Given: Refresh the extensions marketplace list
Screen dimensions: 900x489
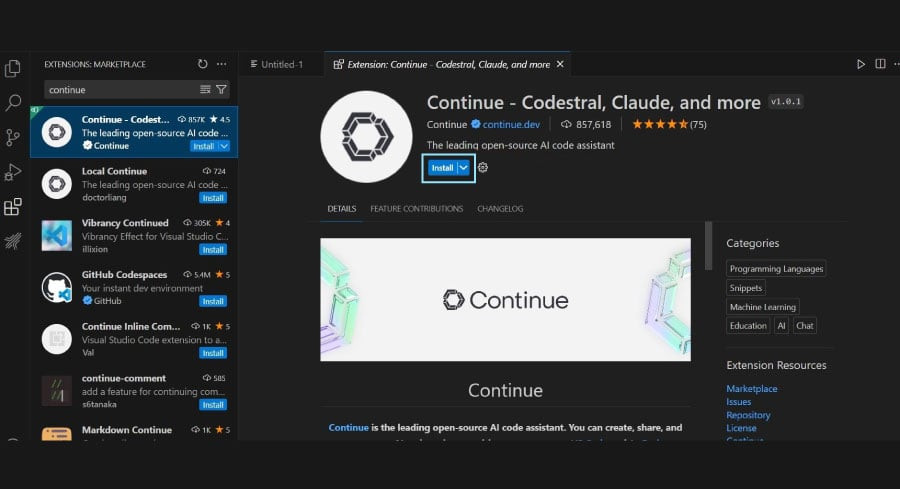Looking at the screenshot, I should (x=203, y=64).
